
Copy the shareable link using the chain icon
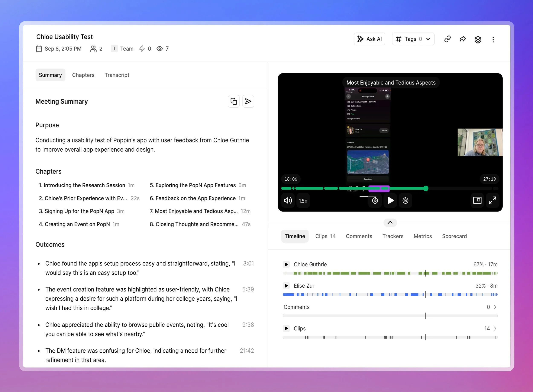coord(447,39)
